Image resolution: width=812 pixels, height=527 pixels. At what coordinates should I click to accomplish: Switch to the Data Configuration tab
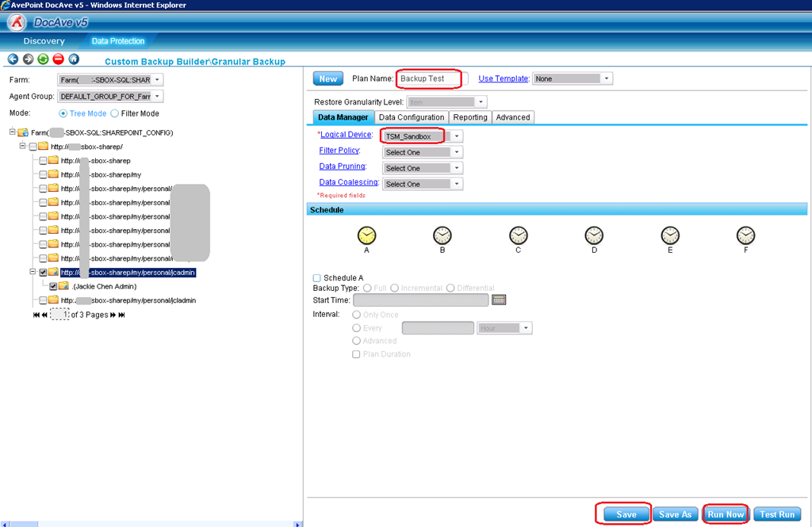pyautogui.click(x=411, y=117)
